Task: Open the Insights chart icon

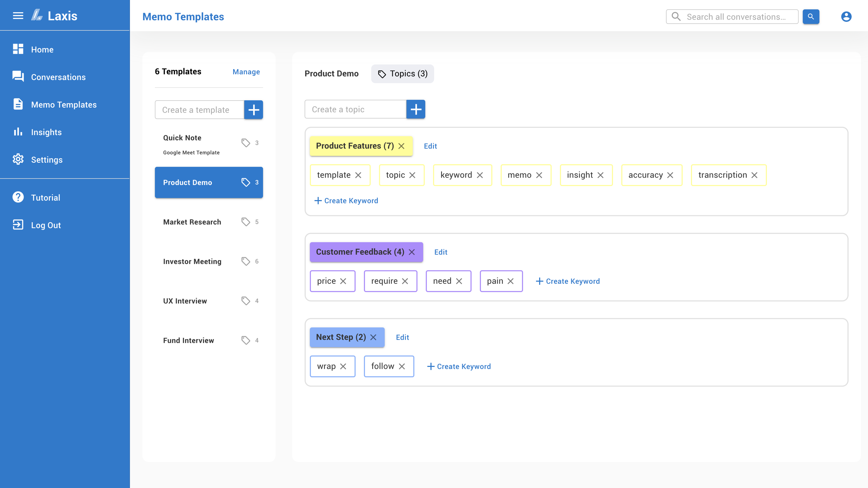Action: 18,132
